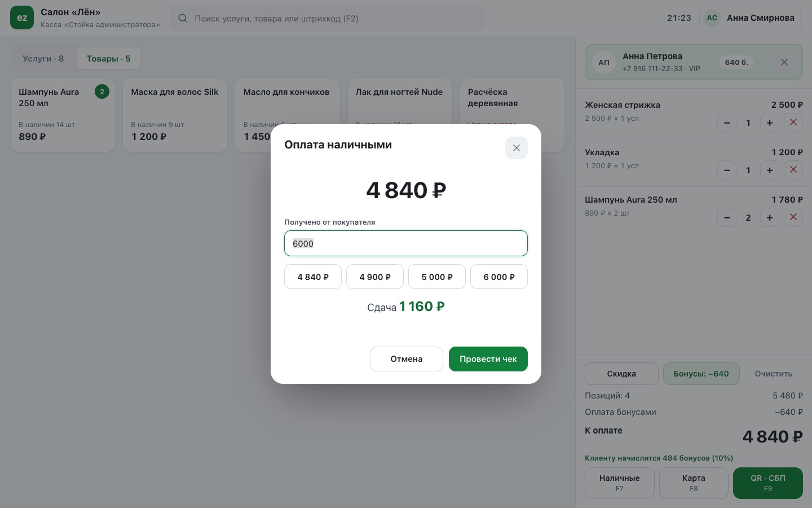The width and height of the screenshot is (812, 508).
Task: Choose Наличные payment method
Action: [x=620, y=483]
